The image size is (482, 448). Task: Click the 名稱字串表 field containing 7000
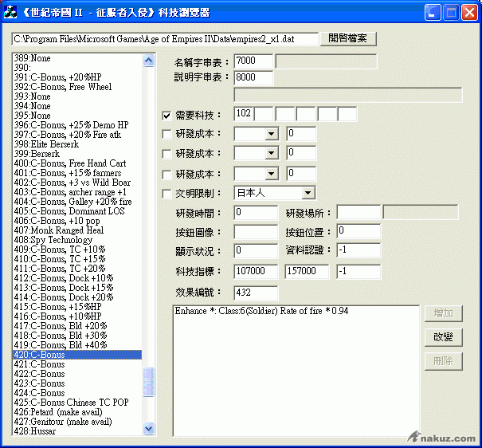point(253,61)
